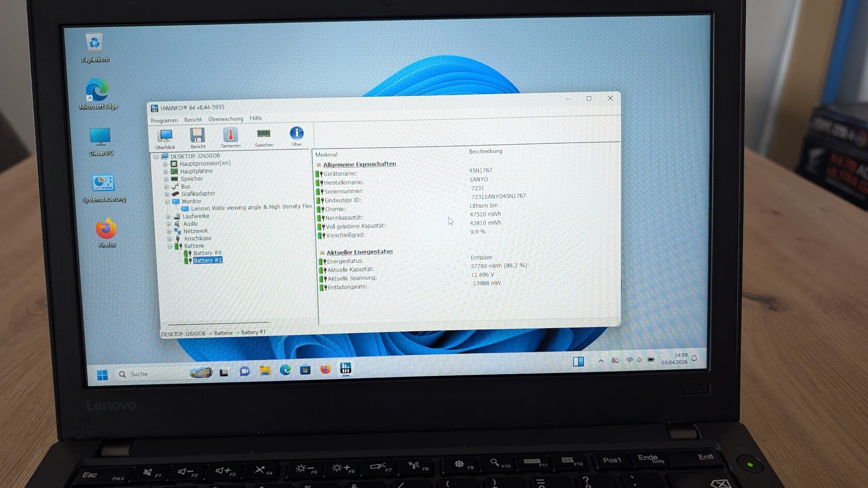
Task: Click the Merkmal column header
Action: (x=326, y=155)
